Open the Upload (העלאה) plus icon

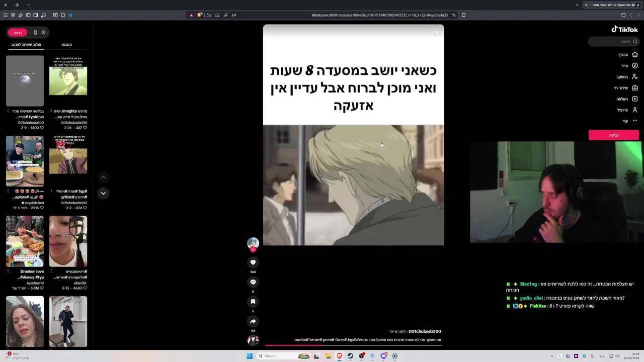pyautogui.click(x=635, y=99)
